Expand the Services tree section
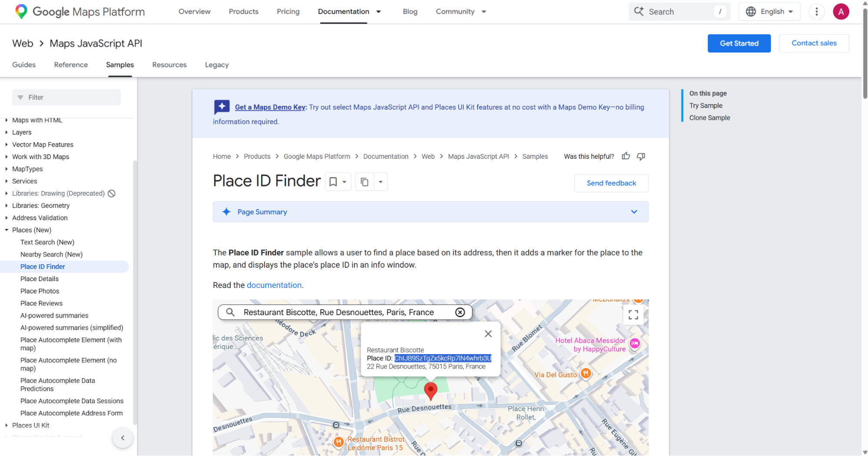Viewport: 868px width, 456px height. coord(7,181)
